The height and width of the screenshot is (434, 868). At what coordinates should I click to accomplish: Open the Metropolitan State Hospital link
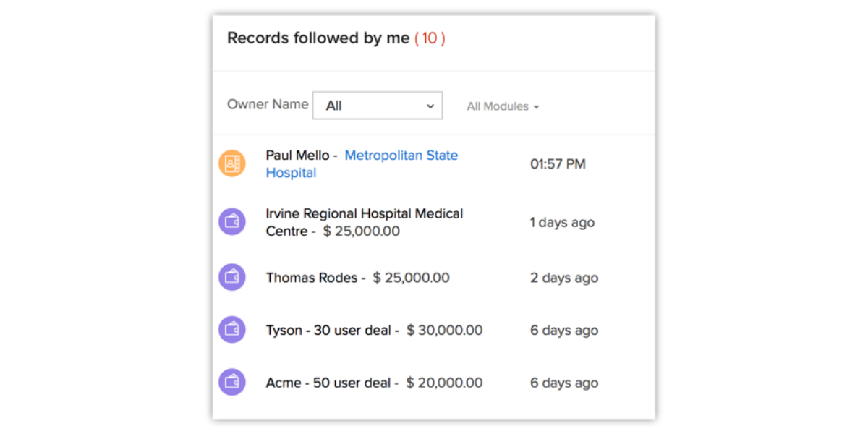pyautogui.click(x=401, y=156)
